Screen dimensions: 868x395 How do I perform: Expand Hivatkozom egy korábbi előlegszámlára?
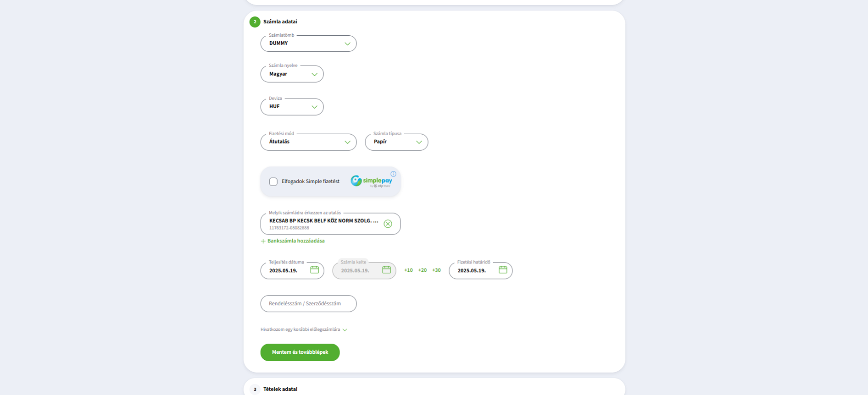[304, 329]
